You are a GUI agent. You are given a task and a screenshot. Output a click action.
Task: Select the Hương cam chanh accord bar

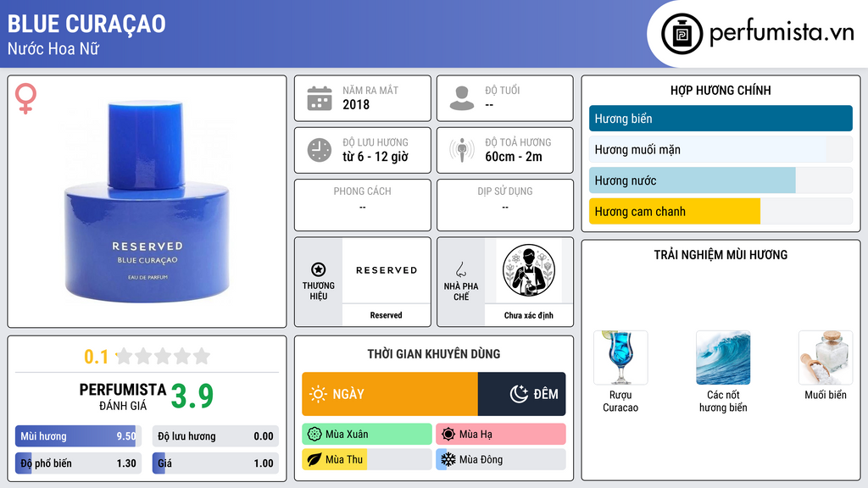click(721, 211)
